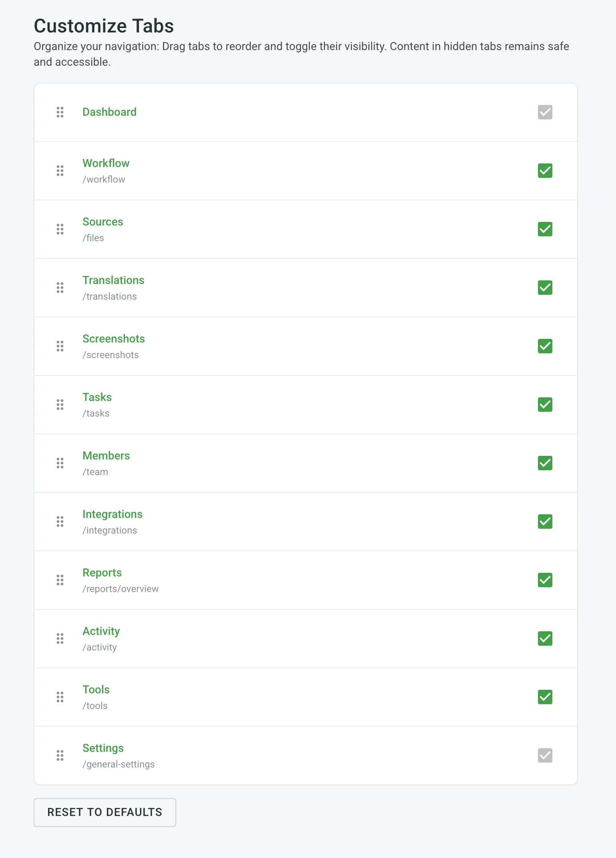Screen dimensions: 616x858
Task: Open the Integrations tab link
Action: [112, 514]
